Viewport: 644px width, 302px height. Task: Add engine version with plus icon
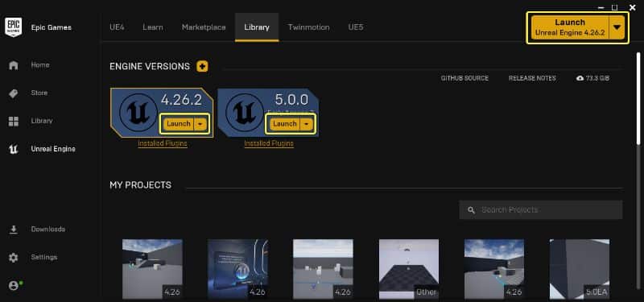[x=202, y=66]
